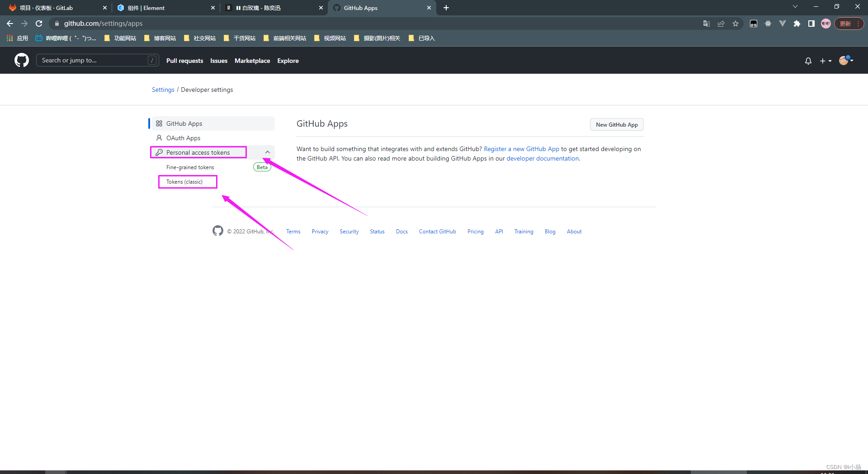Open the GitHub home logo in header
The image size is (868, 474).
(x=21, y=60)
